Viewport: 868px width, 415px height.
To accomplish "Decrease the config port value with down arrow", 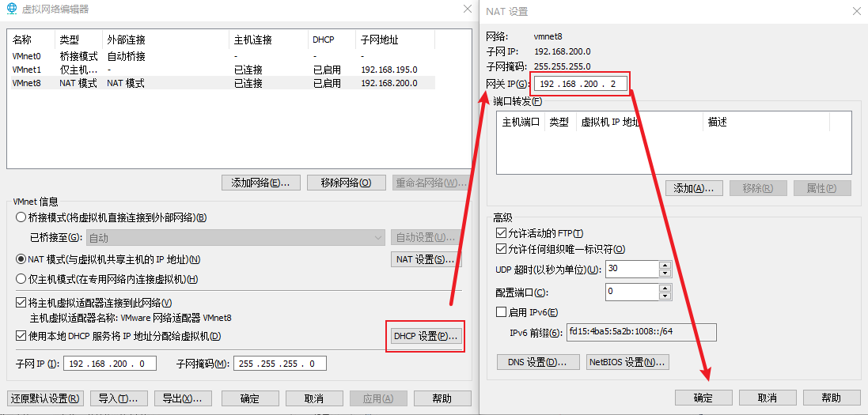I will 665,295.
